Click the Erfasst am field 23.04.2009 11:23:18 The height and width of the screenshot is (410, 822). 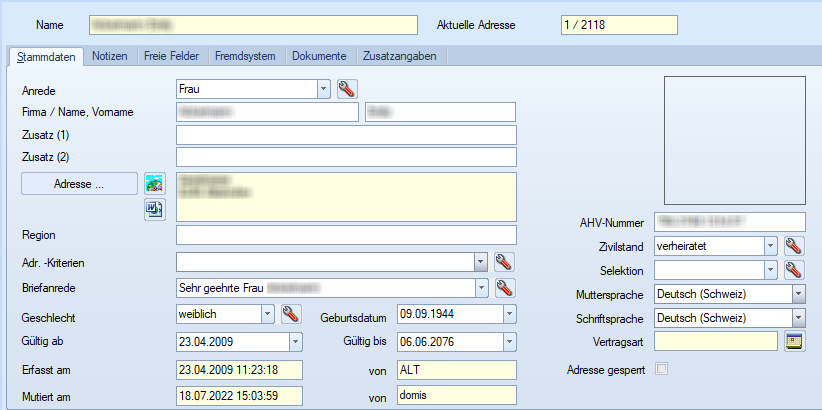coord(240,370)
